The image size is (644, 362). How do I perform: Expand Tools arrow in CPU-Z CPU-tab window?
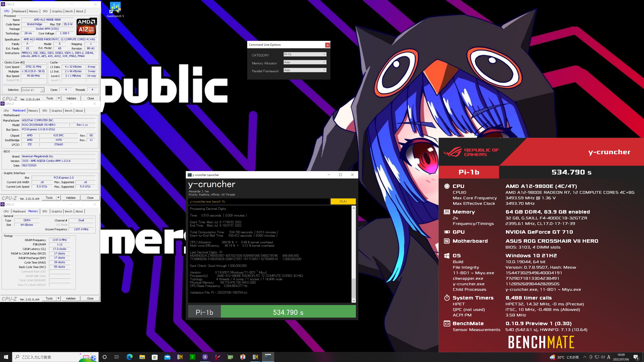click(x=59, y=98)
